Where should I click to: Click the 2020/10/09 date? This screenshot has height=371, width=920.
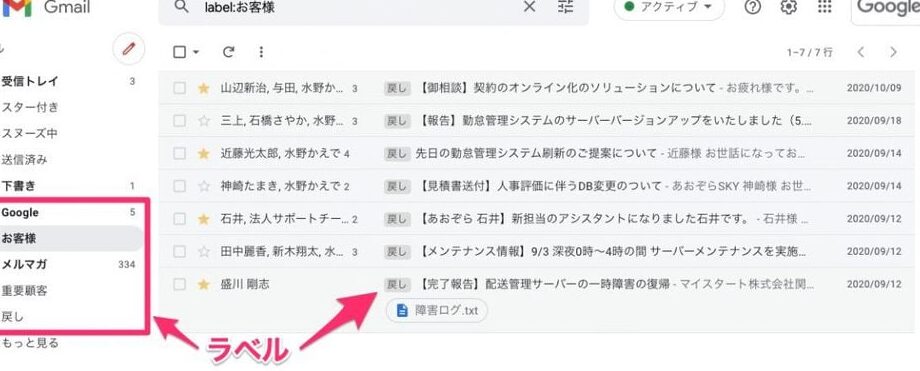coord(874,89)
